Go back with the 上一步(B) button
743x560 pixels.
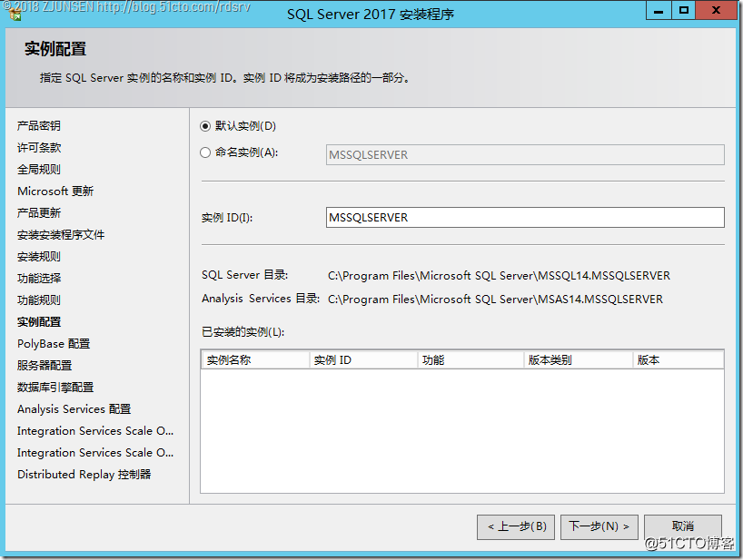pos(517,526)
